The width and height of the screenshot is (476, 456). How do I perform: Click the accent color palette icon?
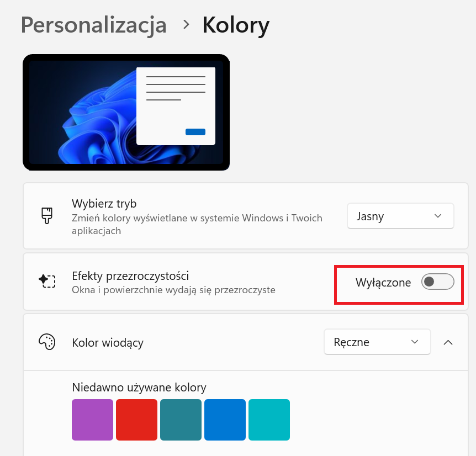click(47, 342)
